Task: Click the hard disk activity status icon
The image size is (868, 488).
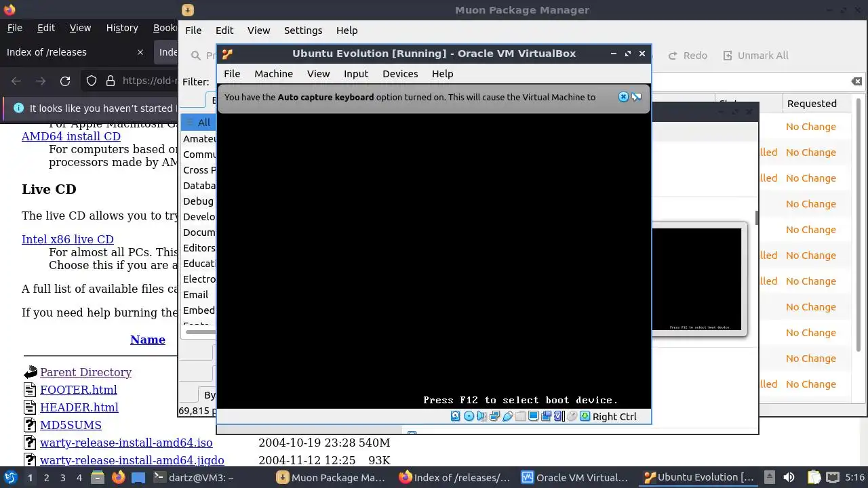Action: 456,416
